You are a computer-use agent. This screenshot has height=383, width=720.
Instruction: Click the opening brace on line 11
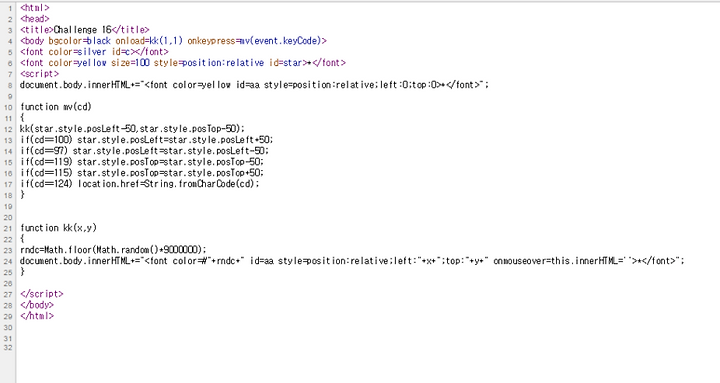point(22,118)
